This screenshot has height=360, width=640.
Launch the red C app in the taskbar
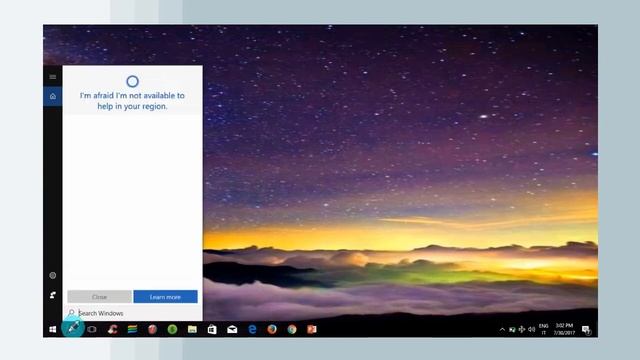coord(112,329)
